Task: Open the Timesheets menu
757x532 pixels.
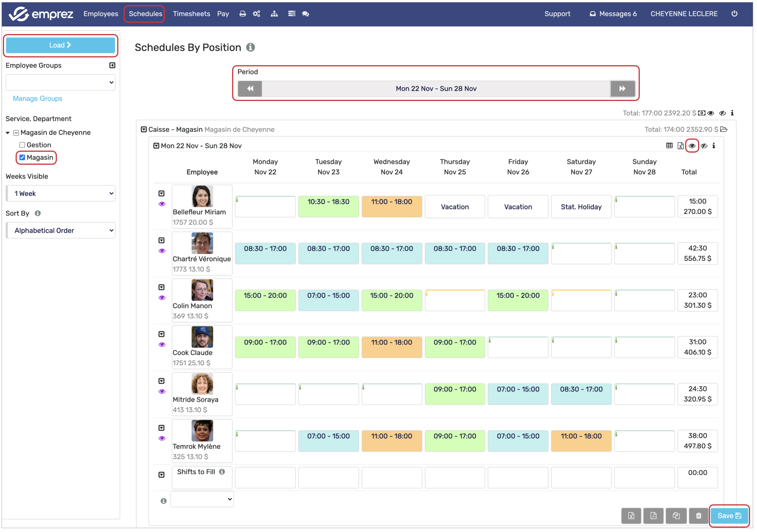Action: pos(191,14)
